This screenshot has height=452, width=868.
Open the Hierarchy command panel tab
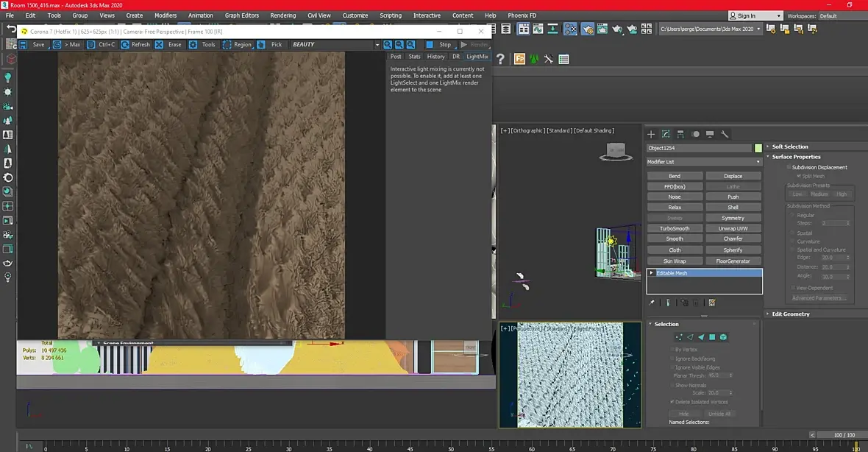[680, 134]
